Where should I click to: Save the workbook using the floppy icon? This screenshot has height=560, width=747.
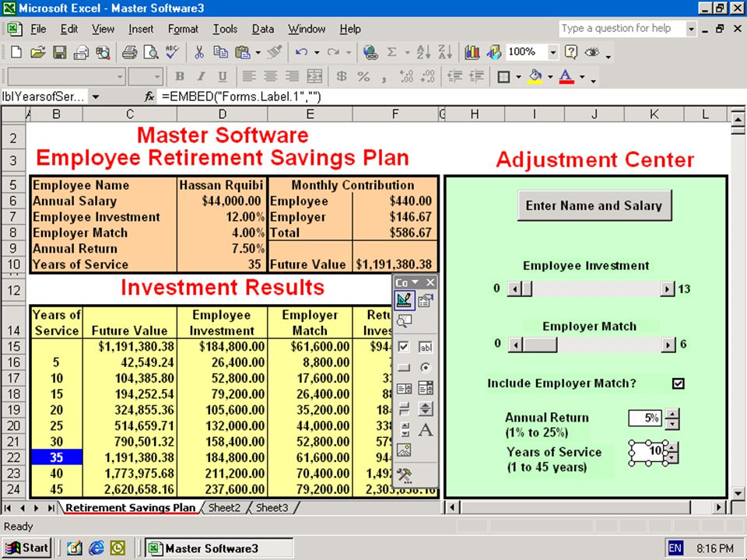point(60,52)
